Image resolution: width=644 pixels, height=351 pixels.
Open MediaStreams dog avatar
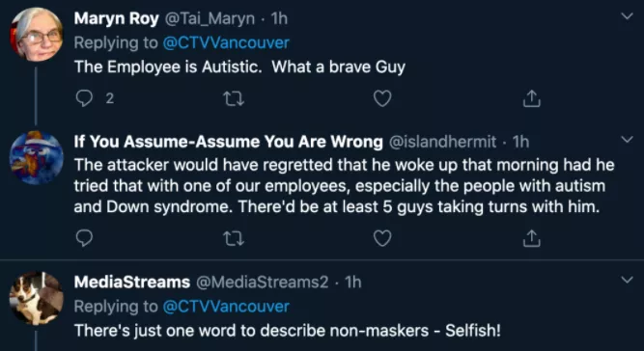(x=36, y=298)
